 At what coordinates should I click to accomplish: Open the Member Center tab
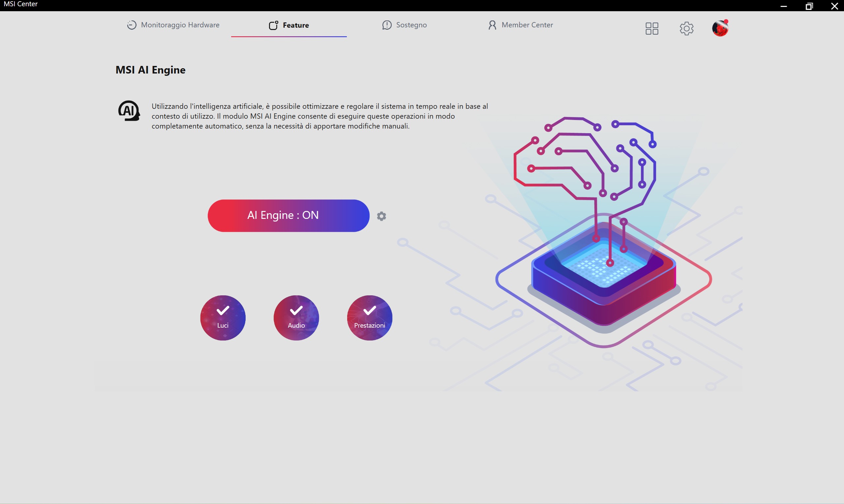[527, 25]
